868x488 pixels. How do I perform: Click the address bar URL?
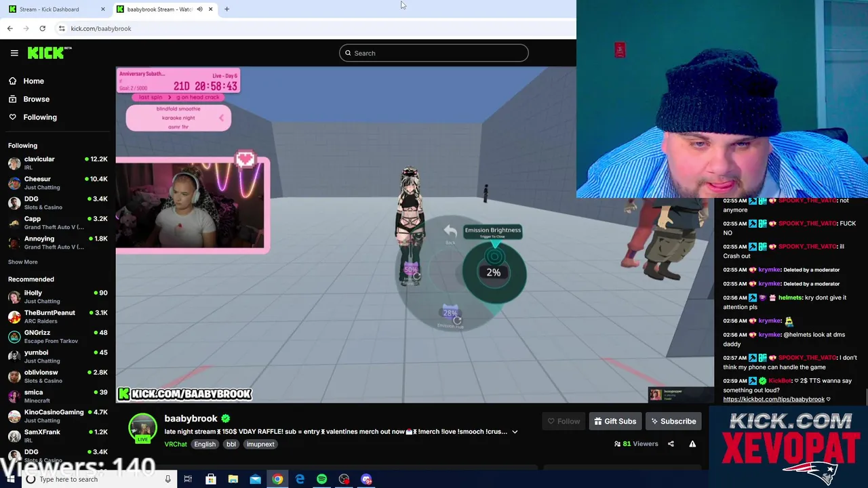point(101,28)
